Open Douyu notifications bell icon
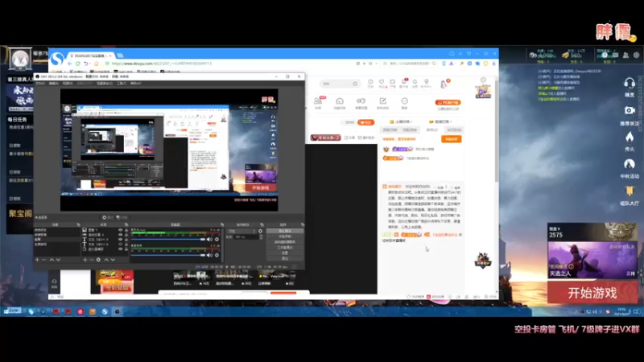This screenshot has width=644, height=362. pos(415,84)
